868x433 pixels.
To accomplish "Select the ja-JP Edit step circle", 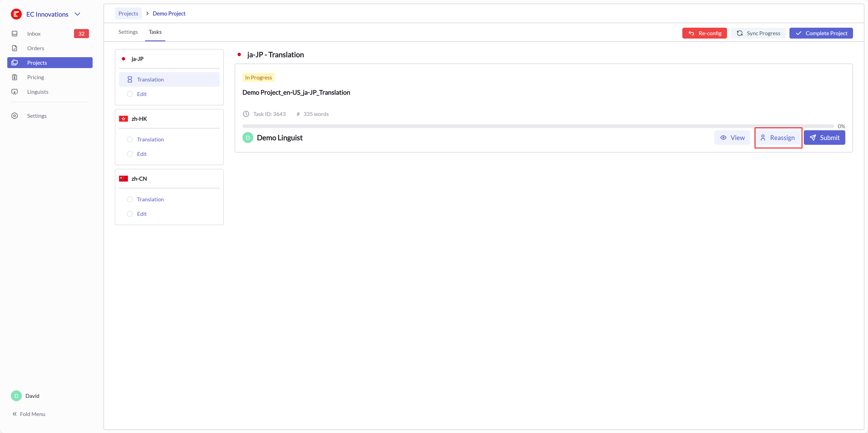I will click(130, 94).
